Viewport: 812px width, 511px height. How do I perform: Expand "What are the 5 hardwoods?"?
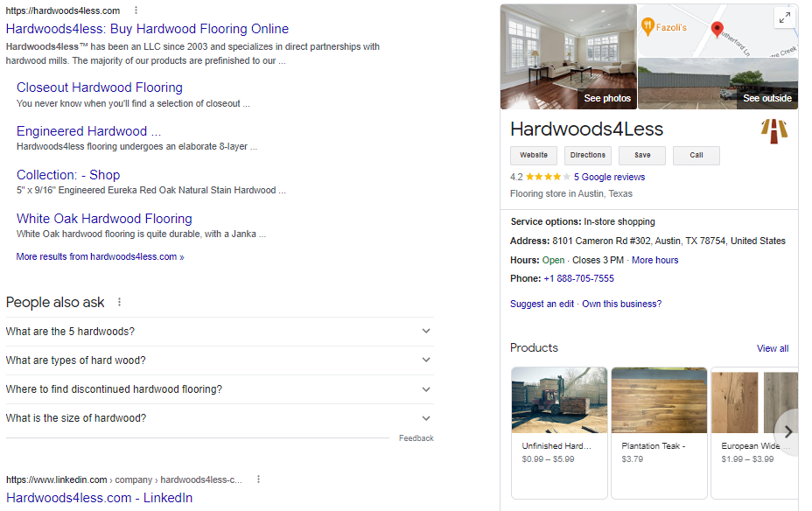[220, 332]
